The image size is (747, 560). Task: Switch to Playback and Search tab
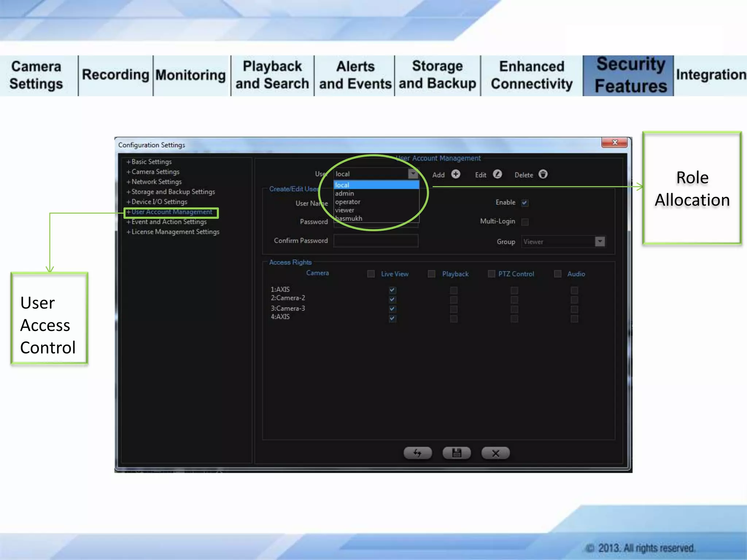(272, 75)
